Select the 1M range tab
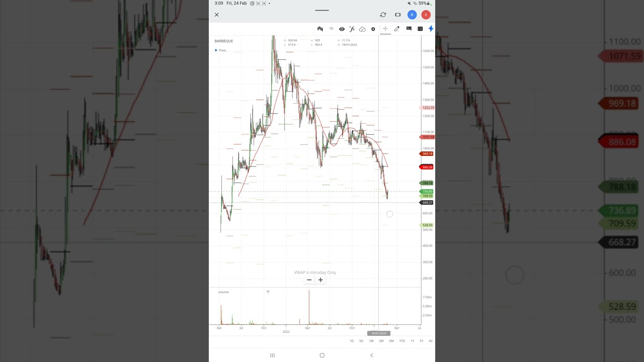The height and width of the screenshot is (362, 644). click(x=371, y=341)
